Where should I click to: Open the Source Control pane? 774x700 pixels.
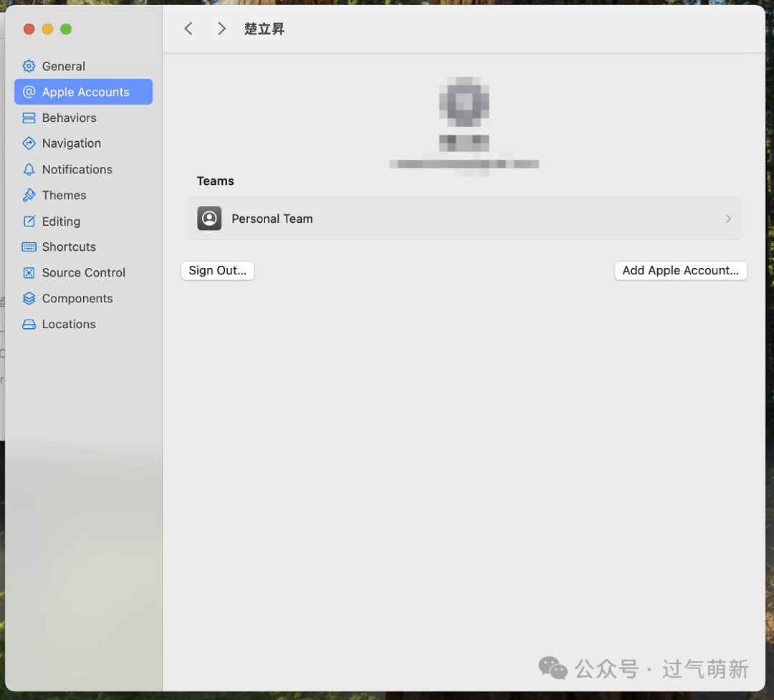[83, 272]
